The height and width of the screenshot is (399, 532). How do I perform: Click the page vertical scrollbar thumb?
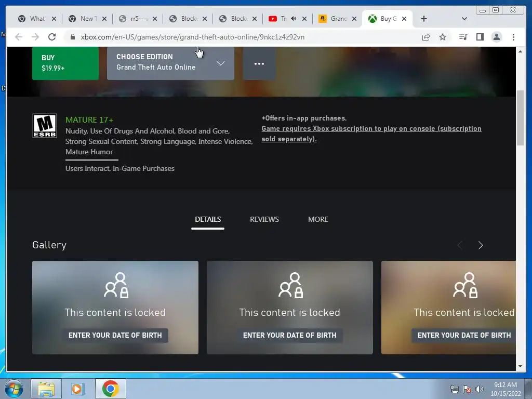(520, 118)
